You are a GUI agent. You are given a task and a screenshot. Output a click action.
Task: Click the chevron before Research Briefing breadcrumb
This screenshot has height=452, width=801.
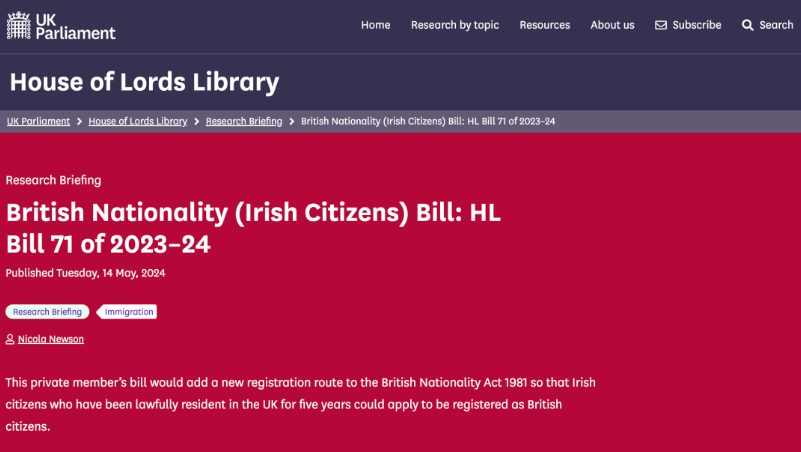coord(196,122)
